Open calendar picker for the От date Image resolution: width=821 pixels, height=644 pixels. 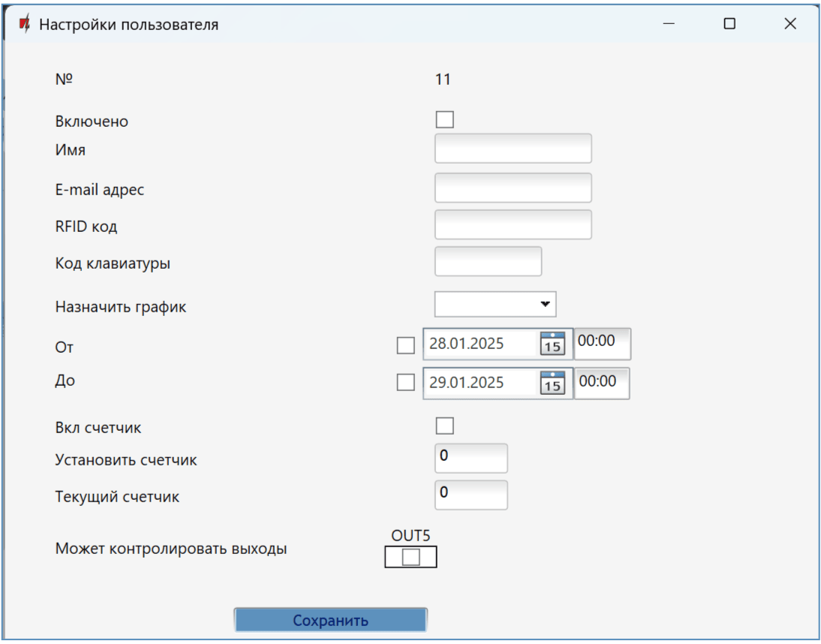tap(552, 344)
